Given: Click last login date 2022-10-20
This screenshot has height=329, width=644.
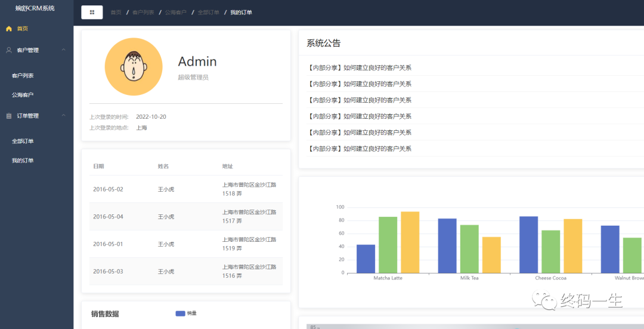Looking at the screenshot, I should [151, 117].
